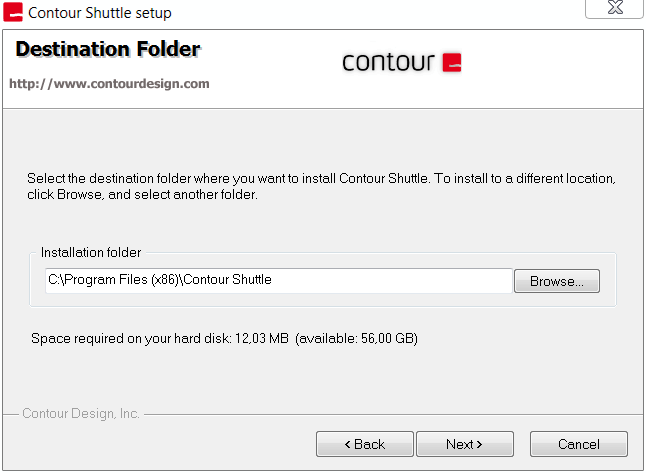Screen dimensions: 646x473
Task: Cancel the installation
Action: 578,444
